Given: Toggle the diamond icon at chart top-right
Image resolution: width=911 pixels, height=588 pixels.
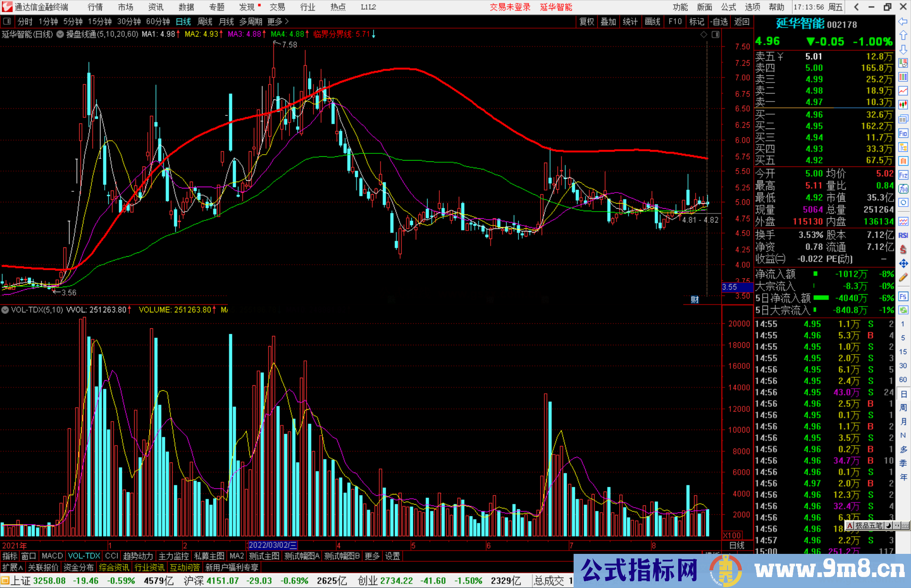Looking at the screenshot, I should coord(703,35).
